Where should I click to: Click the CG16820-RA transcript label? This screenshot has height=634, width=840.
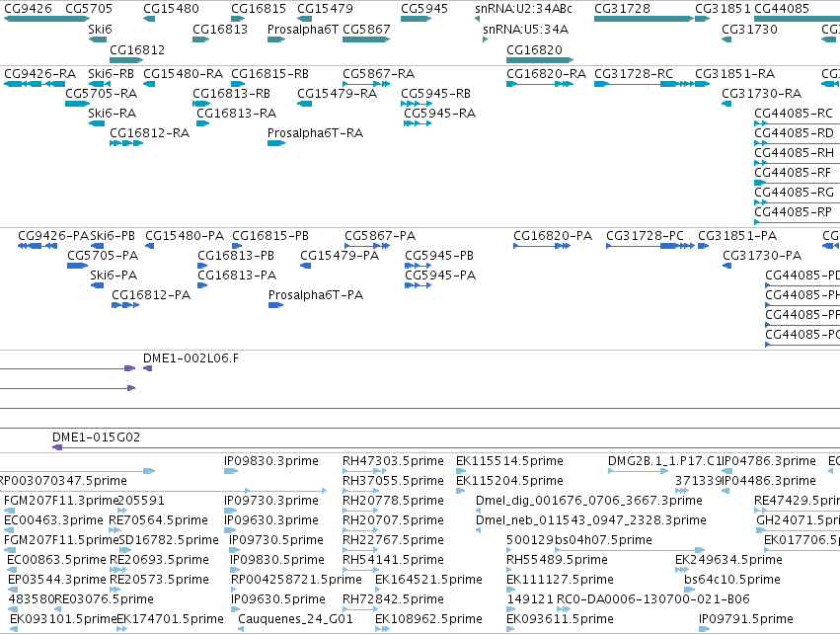[547, 74]
